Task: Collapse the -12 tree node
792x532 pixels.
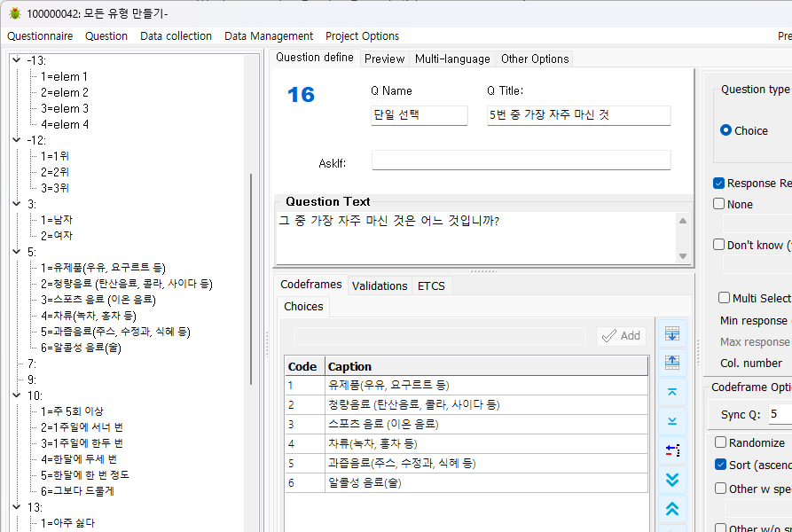Action: point(16,139)
